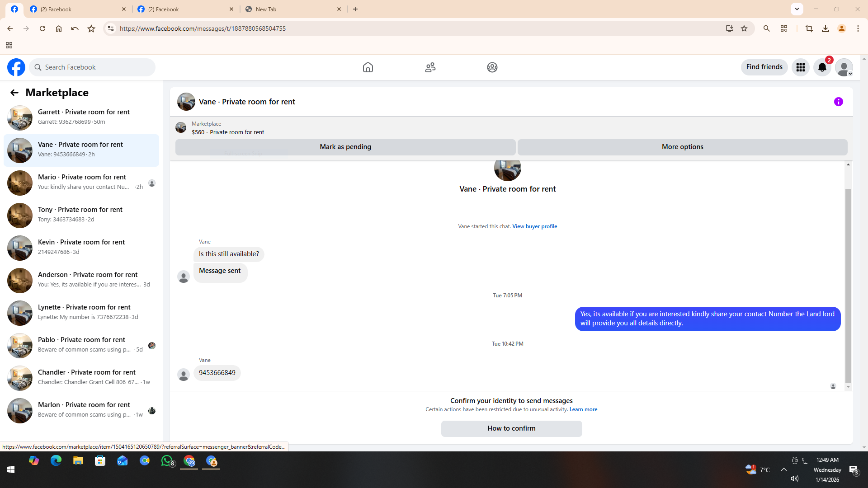Expand the browser tab search dropdown
The width and height of the screenshot is (868, 488).
click(x=797, y=9)
